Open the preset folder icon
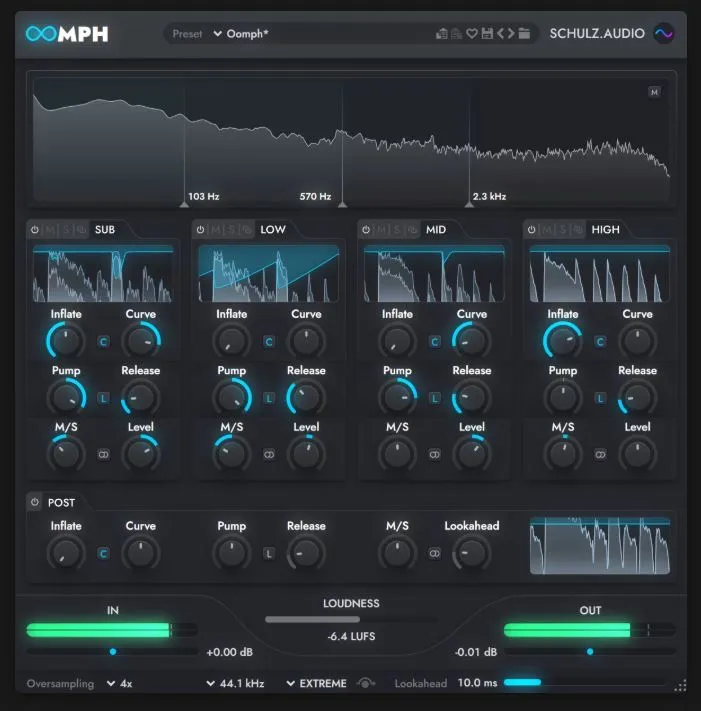The width and height of the screenshot is (701, 711). [x=524, y=34]
